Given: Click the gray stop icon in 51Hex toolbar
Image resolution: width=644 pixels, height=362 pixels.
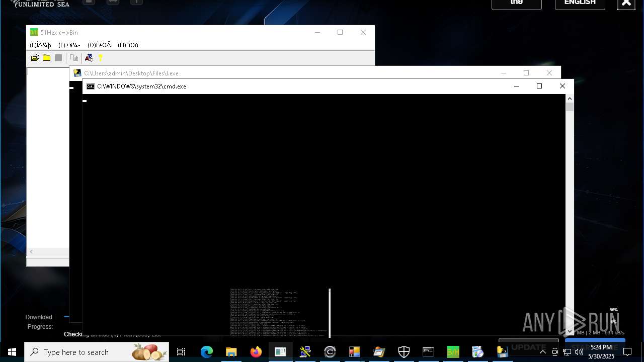Looking at the screenshot, I should point(58,58).
